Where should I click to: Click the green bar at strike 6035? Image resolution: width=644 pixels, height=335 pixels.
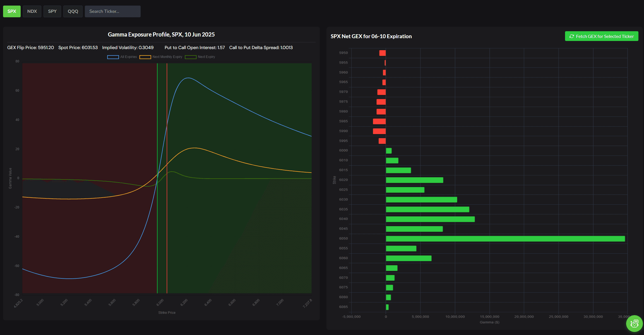pos(427,209)
